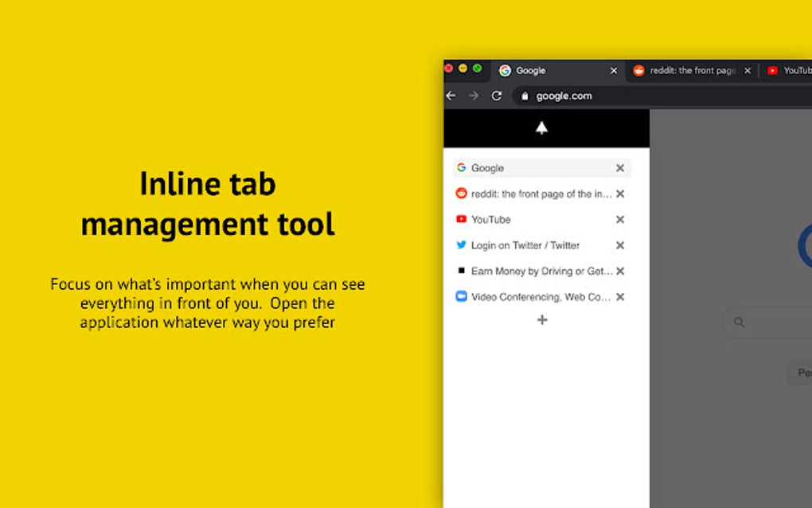This screenshot has height=508, width=812.
Task: Close the Login on Twitter entry
Action: point(620,245)
